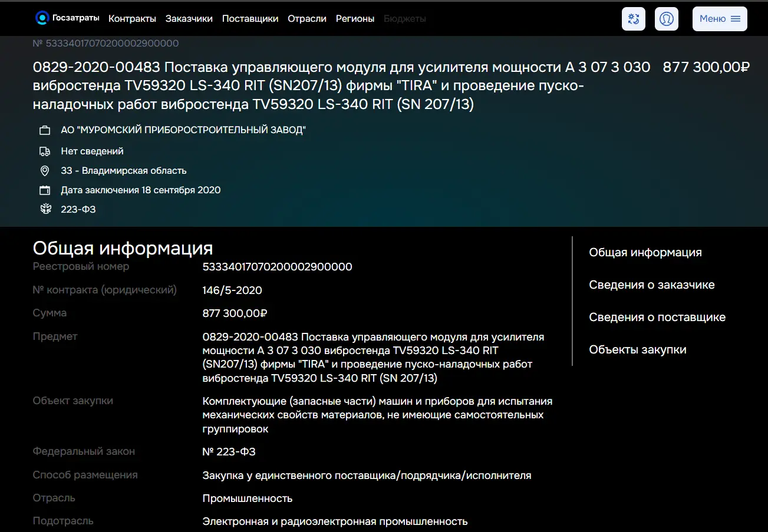This screenshot has height=532, width=768.
Task: Go to the Заказчики section
Action: point(189,19)
